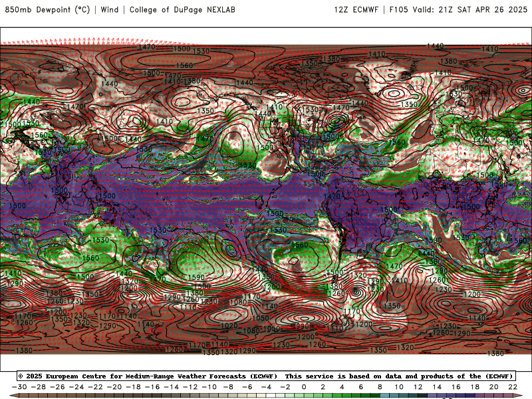Click the '-10' color scale label
The image size is (532, 399).
coord(209,387)
